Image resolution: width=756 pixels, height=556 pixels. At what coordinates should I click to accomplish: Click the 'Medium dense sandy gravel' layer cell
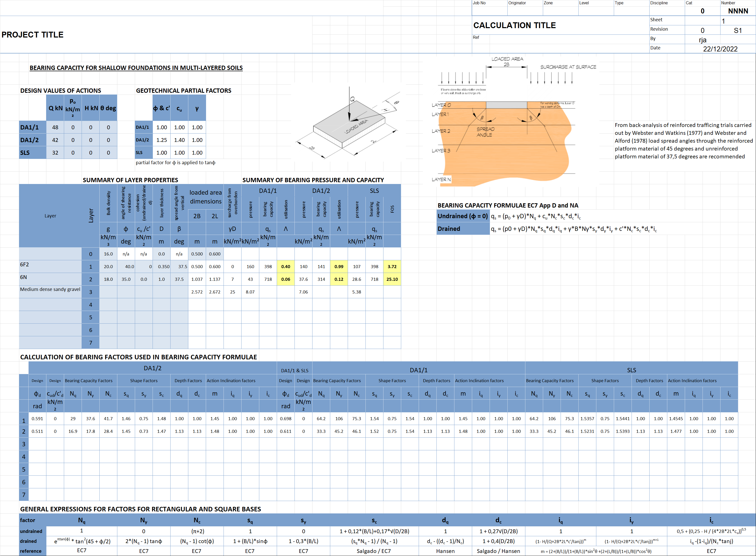[x=50, y=289]
